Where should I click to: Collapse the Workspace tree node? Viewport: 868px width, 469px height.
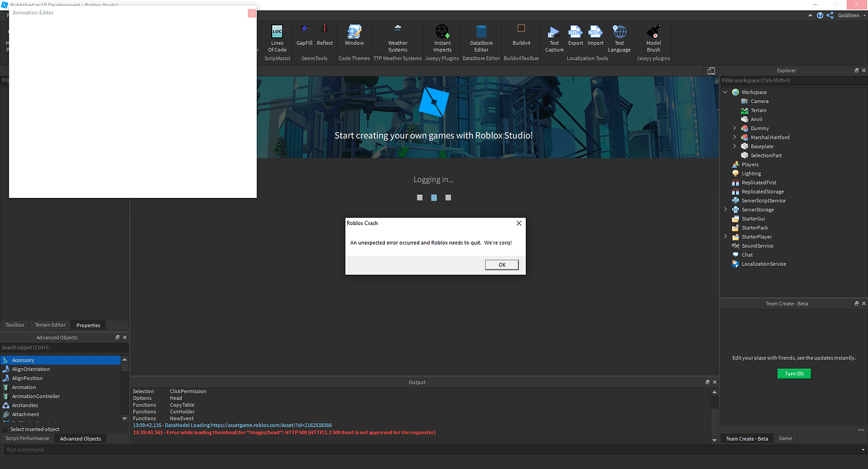click(x=725, y=92)
